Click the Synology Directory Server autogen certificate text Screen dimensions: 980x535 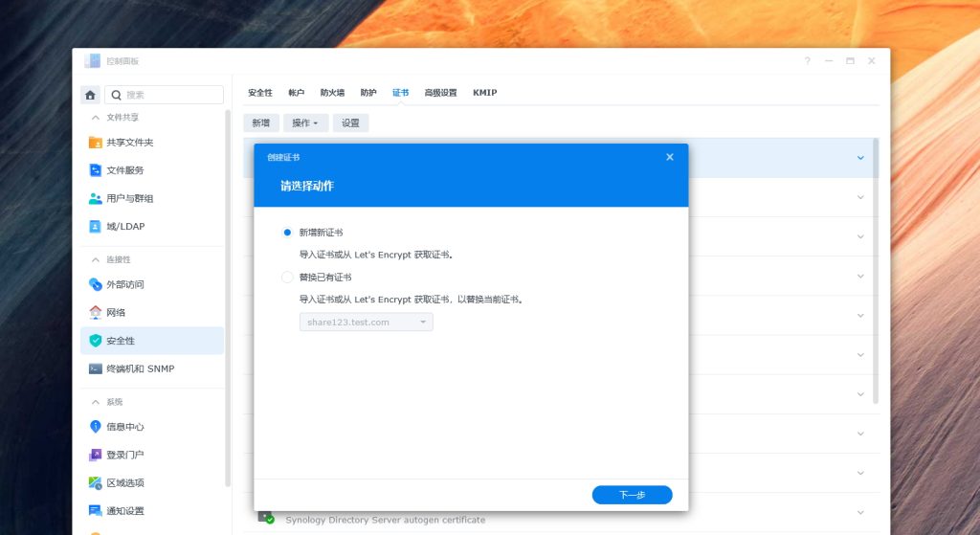coord(385,520)
